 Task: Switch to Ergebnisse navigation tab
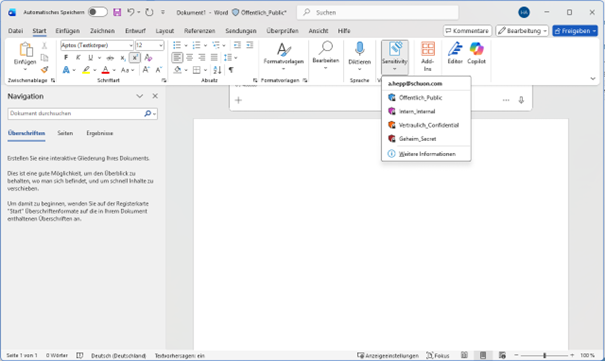click(100, 133)
